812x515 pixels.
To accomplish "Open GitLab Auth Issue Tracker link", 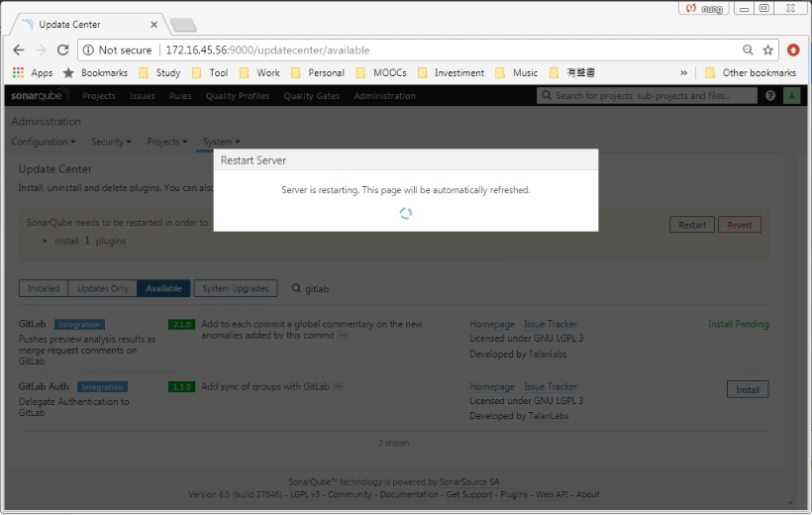I will click(551, 387).
